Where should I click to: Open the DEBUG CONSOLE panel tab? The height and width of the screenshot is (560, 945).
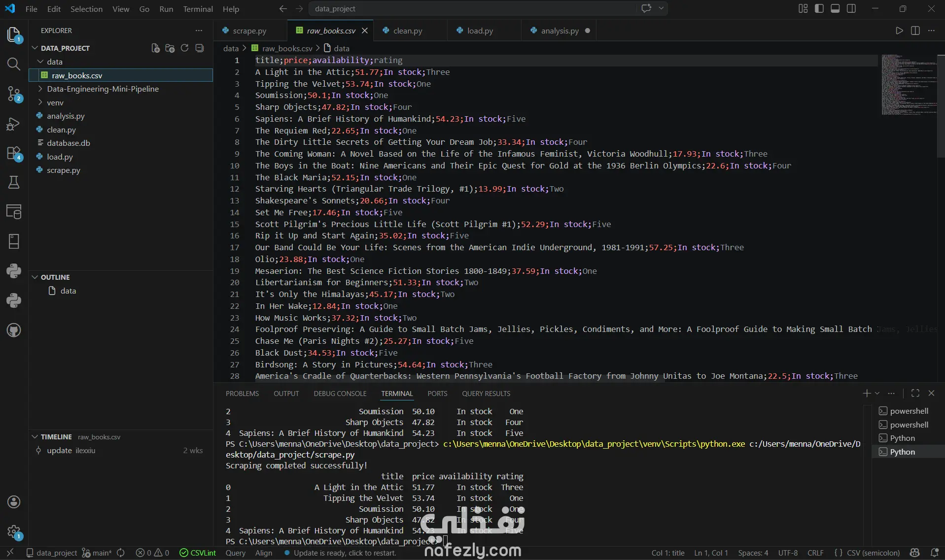(x=340, y=394)
